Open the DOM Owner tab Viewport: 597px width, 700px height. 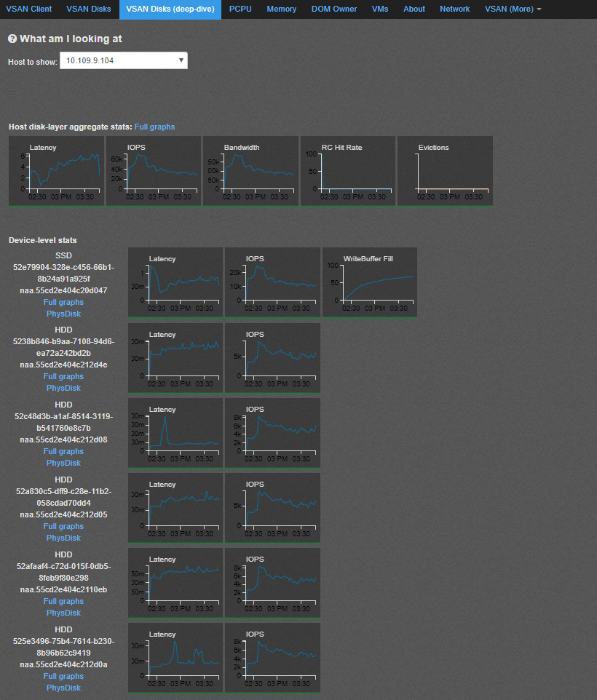[x=334, y=9]
